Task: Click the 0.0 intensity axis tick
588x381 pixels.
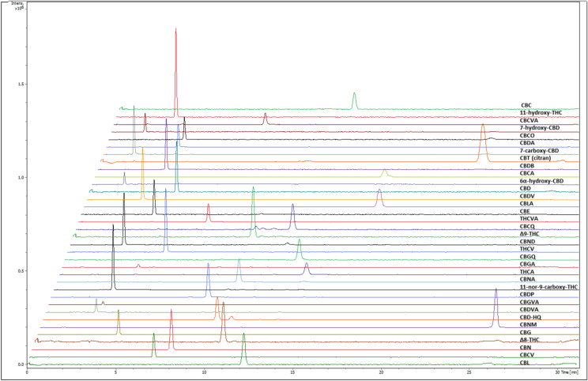Action: coord(21,364)
